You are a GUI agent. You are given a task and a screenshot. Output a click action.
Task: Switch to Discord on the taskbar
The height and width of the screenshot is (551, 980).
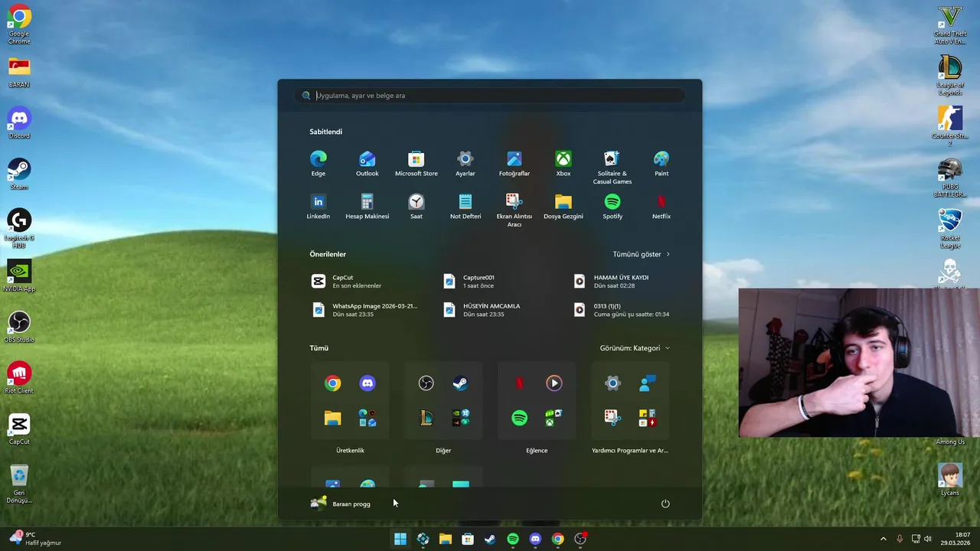point(535,539)
